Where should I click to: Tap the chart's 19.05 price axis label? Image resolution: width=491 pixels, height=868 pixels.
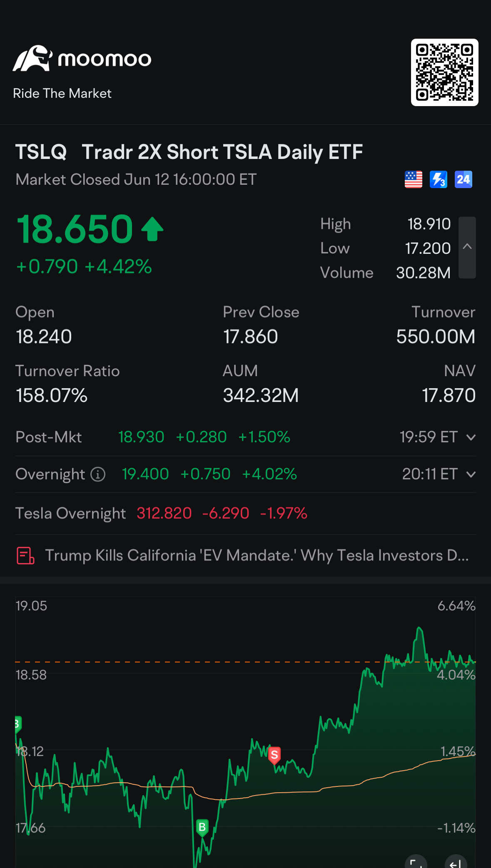(x=31, y=606)
